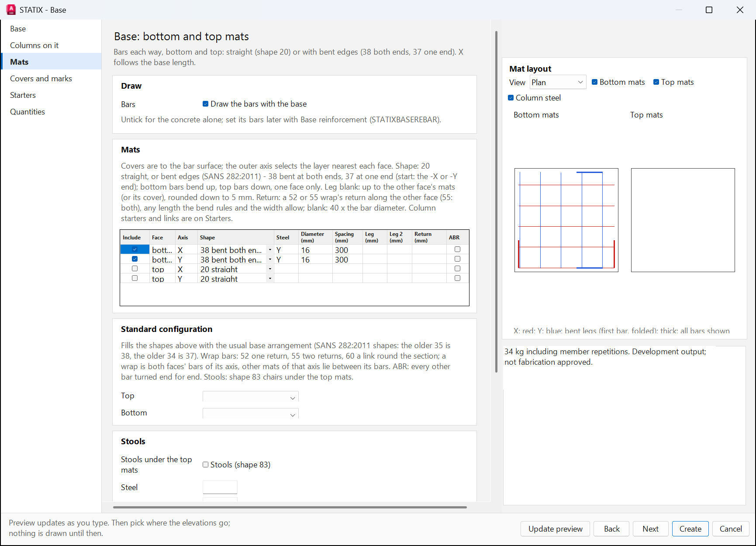Image resolution: width=756 pixels, height=546 pixels.
Task: Tick ABR for top Y row
Action: click(x=457, y=278)
